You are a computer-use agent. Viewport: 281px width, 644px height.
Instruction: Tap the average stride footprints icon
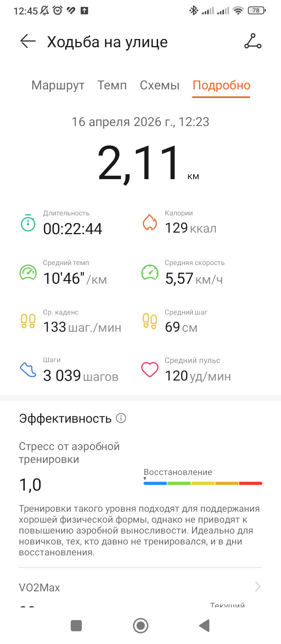pyautogui.click(x=149, y=321)
